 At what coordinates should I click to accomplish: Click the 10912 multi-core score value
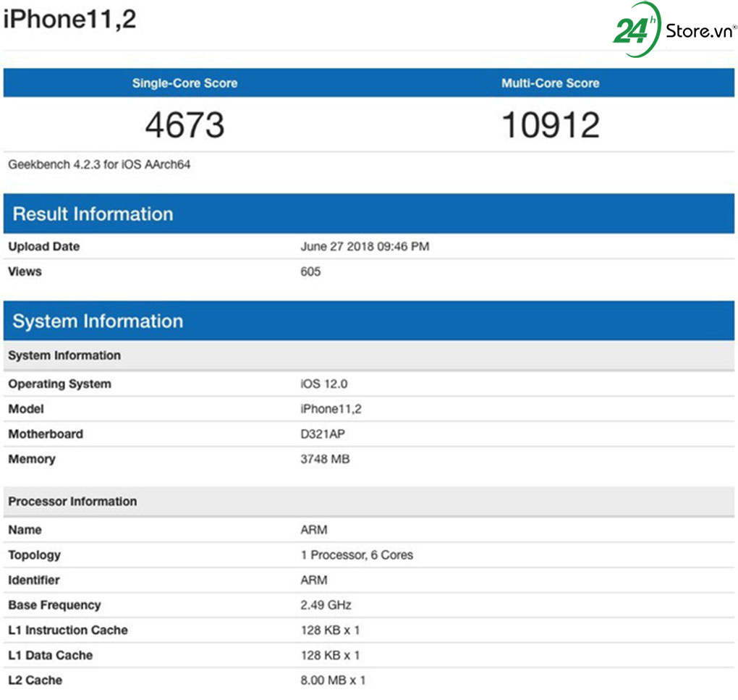coord(551,125)
